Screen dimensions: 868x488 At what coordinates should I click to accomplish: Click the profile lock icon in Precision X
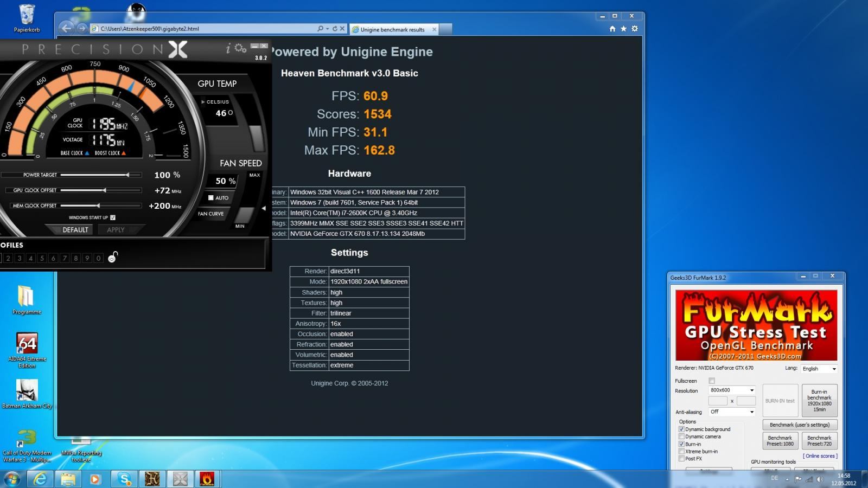point(113,257)
